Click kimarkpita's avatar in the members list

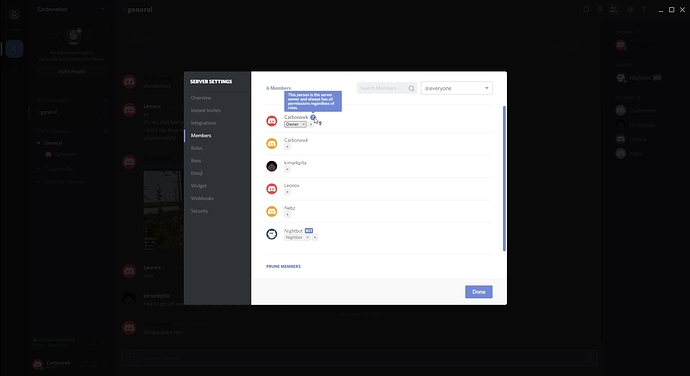[272, 166]
